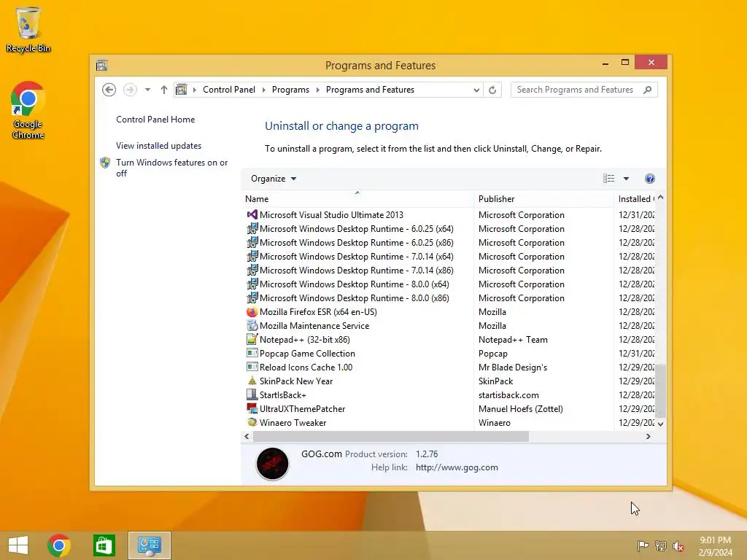Select Mozilla Maintenance Service icon
The height and width of the screenshot is (560, 747).
(x=252, y=326)
